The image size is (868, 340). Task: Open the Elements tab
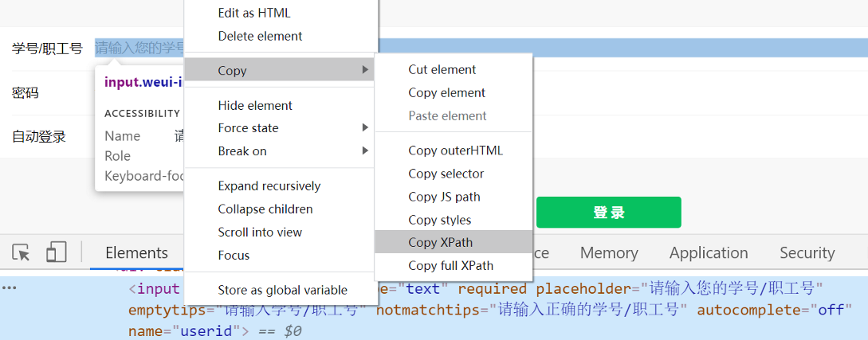137,252
